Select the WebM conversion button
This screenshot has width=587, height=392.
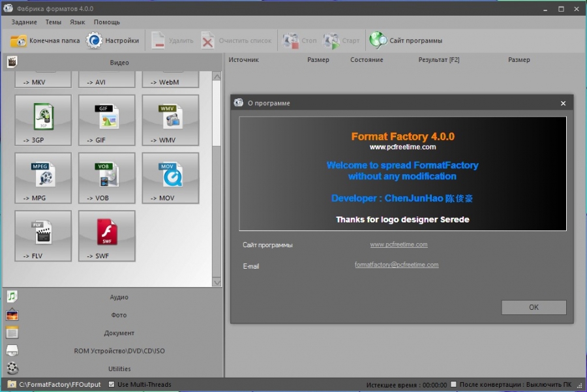coord(170,80)
